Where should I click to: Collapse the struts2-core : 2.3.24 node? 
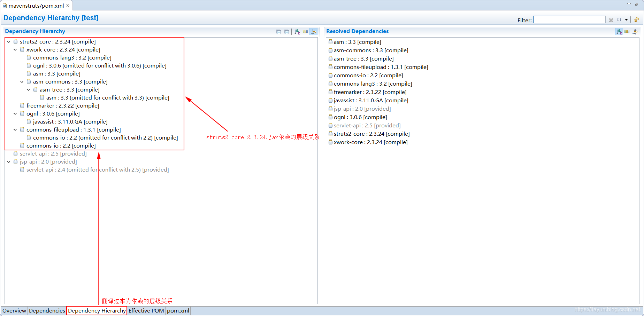pos(8,42)
